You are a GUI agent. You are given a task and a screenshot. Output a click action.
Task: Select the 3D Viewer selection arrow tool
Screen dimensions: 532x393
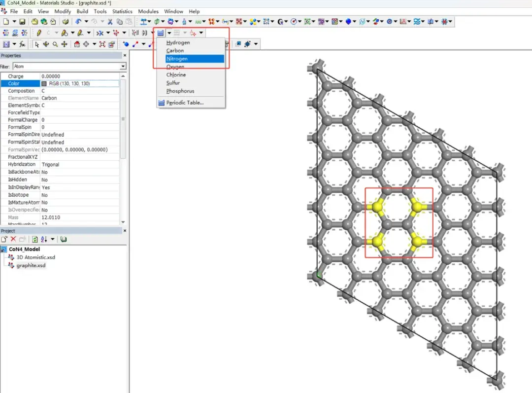pos(37,44)
